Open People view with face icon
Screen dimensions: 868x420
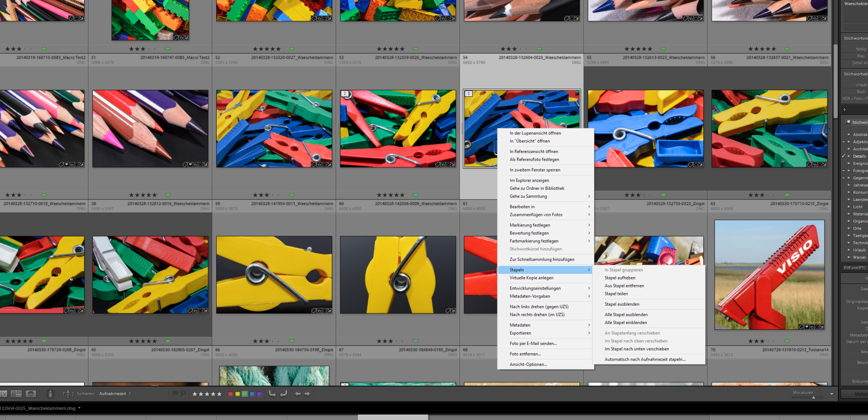[31, 394]
